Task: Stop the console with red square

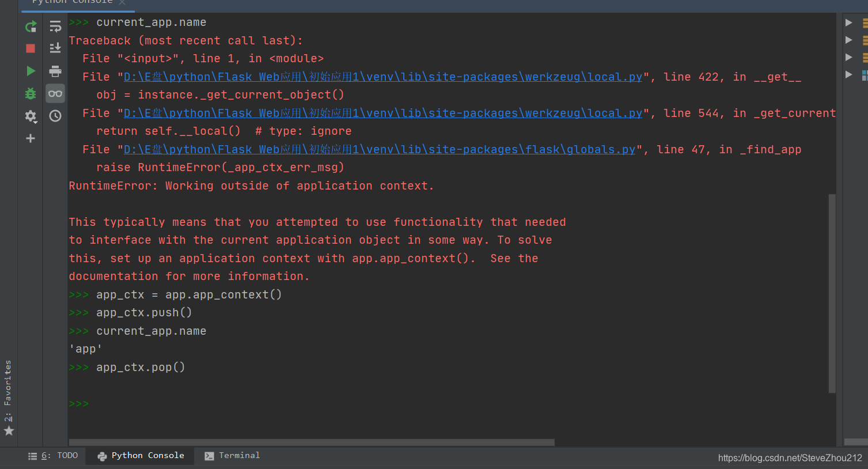Action: [31, 48]
